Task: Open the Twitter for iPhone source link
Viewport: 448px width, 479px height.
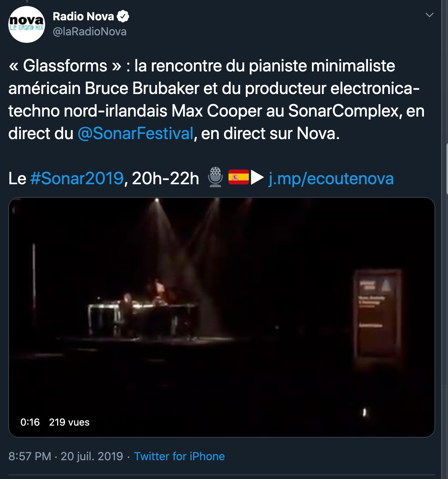Action: pyautogui.click(x=179, y=456)
